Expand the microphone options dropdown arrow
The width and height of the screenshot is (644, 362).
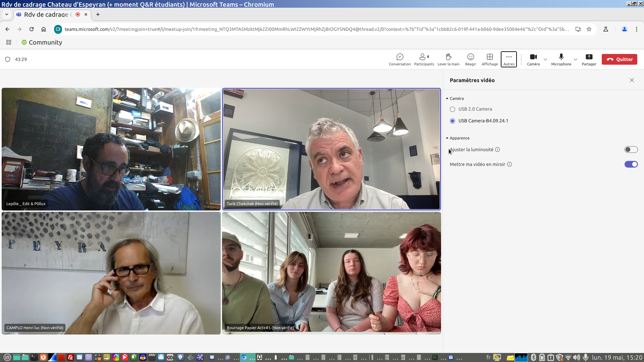[x=576, y=60]
